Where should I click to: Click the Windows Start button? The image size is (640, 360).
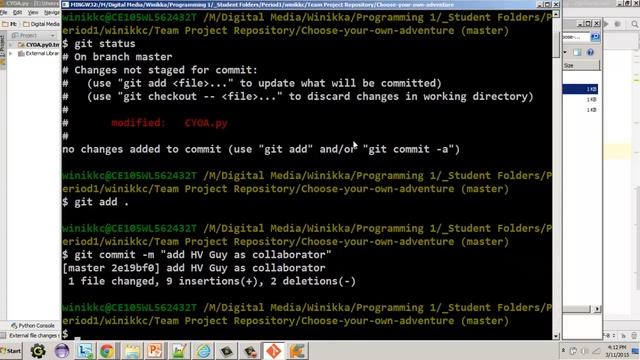click(x=11, y=351)
